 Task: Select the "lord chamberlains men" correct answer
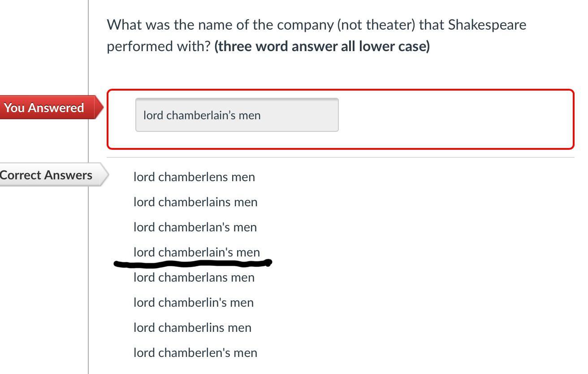(195, 202)
